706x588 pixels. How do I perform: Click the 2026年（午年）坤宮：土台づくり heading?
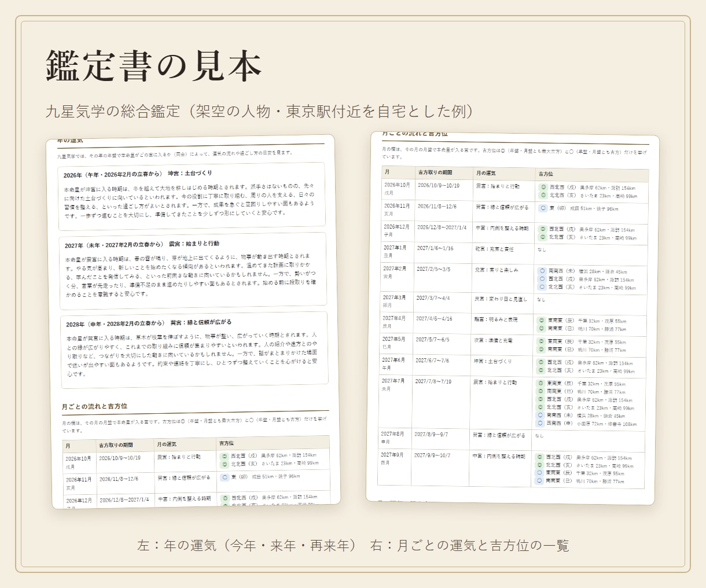pos(138,174)
